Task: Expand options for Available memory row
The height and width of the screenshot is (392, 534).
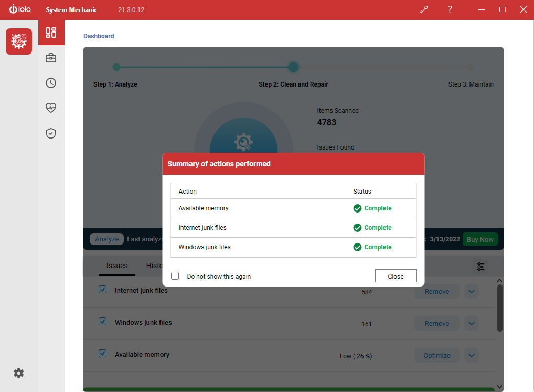Action: (472, 356)
